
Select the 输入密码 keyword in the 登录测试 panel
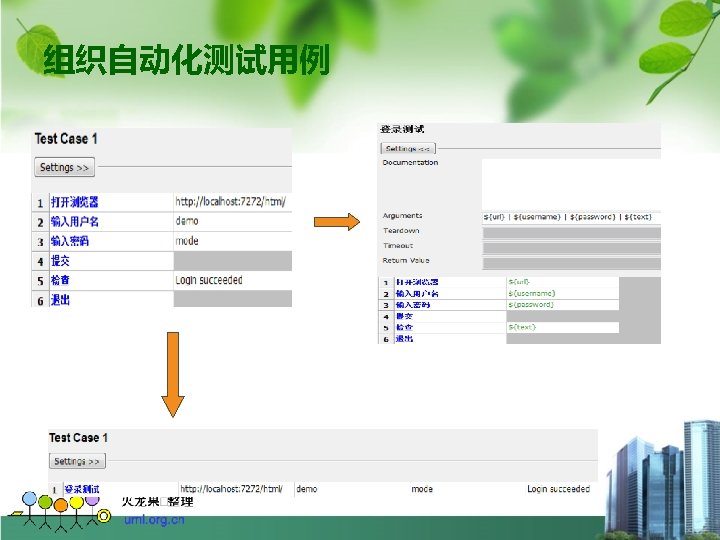(450, 305)
